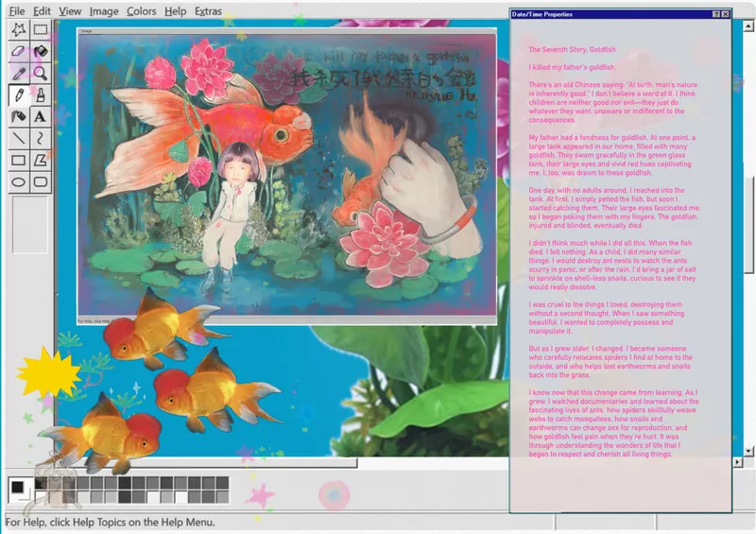Pick the Eraser tool

click(x=18, y=51)
